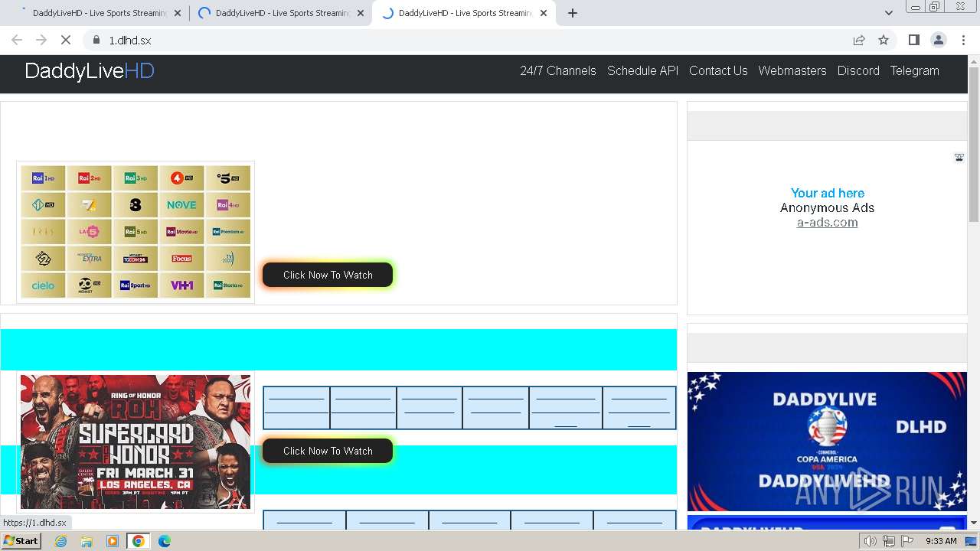980x551 pixels.
Task: Click the last link cell in first schedule table row
Action: [639, 408]
